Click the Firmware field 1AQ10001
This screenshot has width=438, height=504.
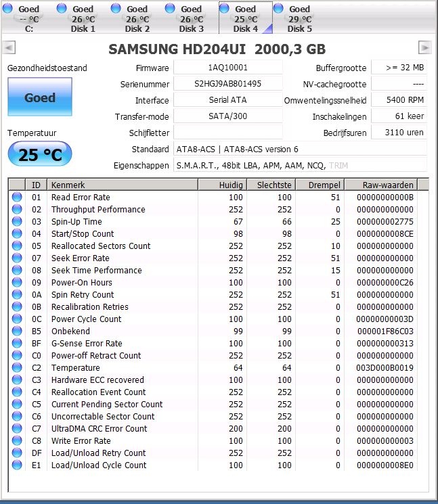[227, 68]
